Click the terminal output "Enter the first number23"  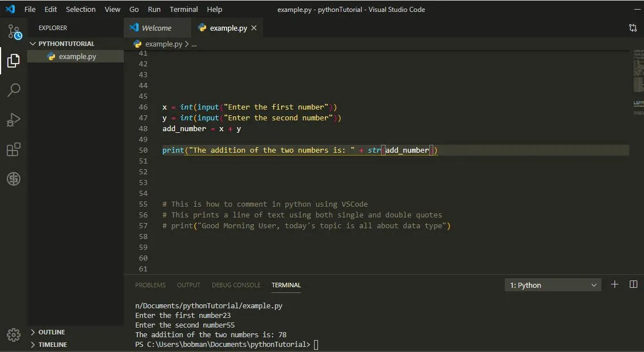coord(183,316)
